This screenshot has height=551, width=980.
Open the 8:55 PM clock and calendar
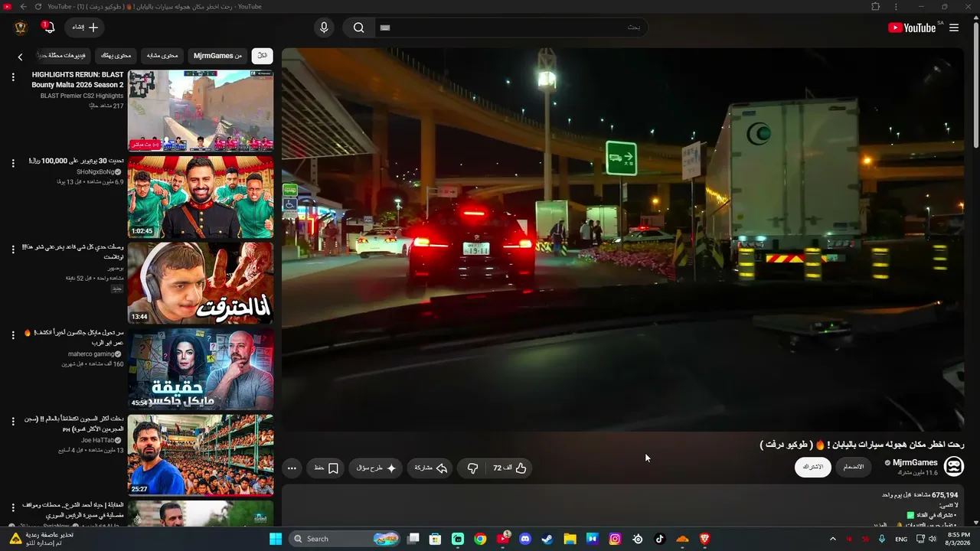[x=959, y=539]
